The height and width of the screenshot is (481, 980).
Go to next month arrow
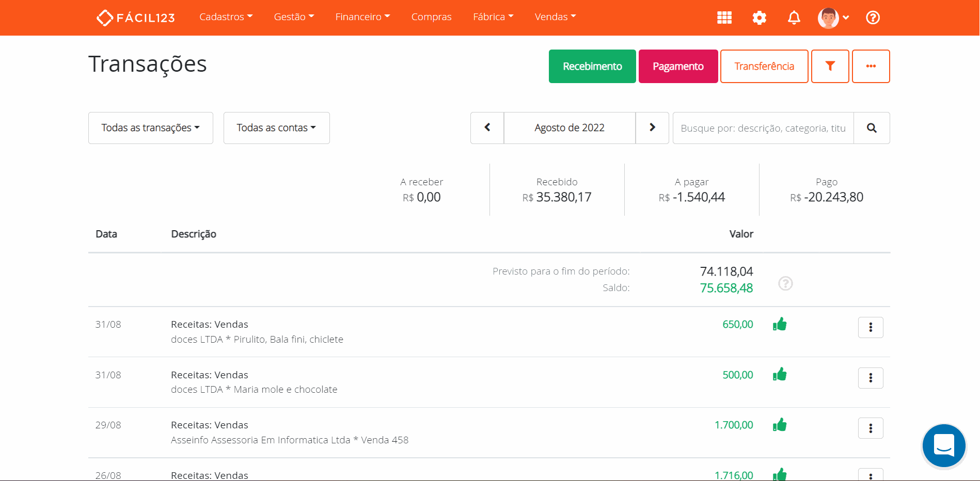(x=652, y=127)
